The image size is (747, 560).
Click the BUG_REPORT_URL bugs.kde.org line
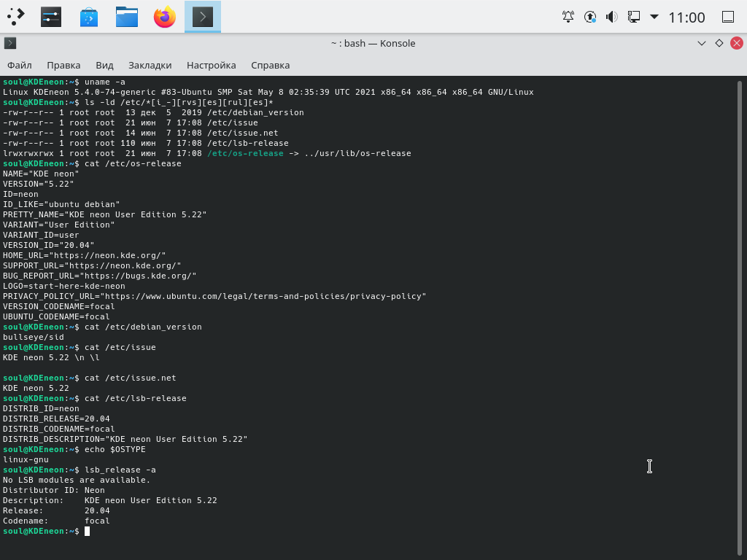pos(99,276)
